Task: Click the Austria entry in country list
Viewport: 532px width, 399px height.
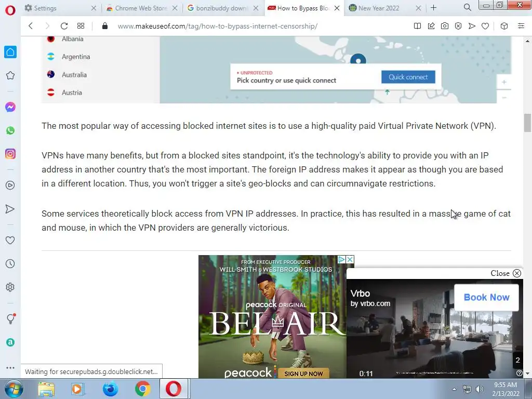Action: pyautogui.click(x=72, y=92)
